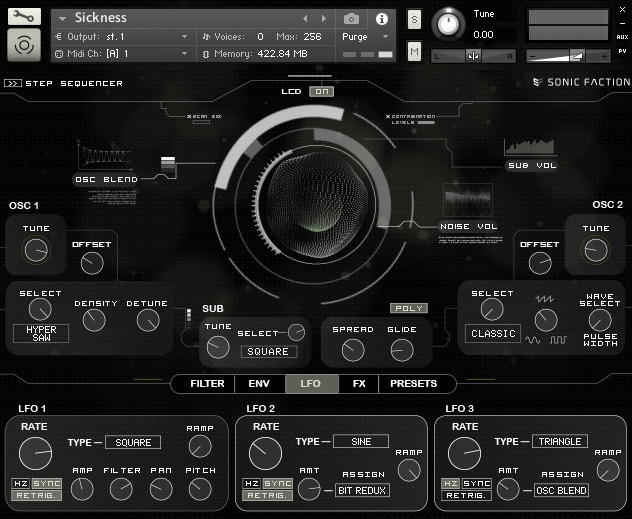Take snapshot with camera icon

point(351,19)
